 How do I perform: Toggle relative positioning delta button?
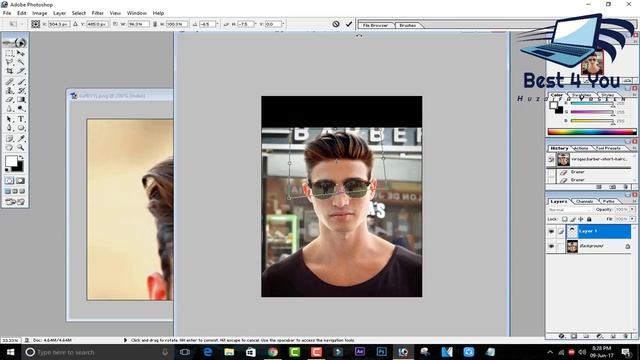(75, 24)
